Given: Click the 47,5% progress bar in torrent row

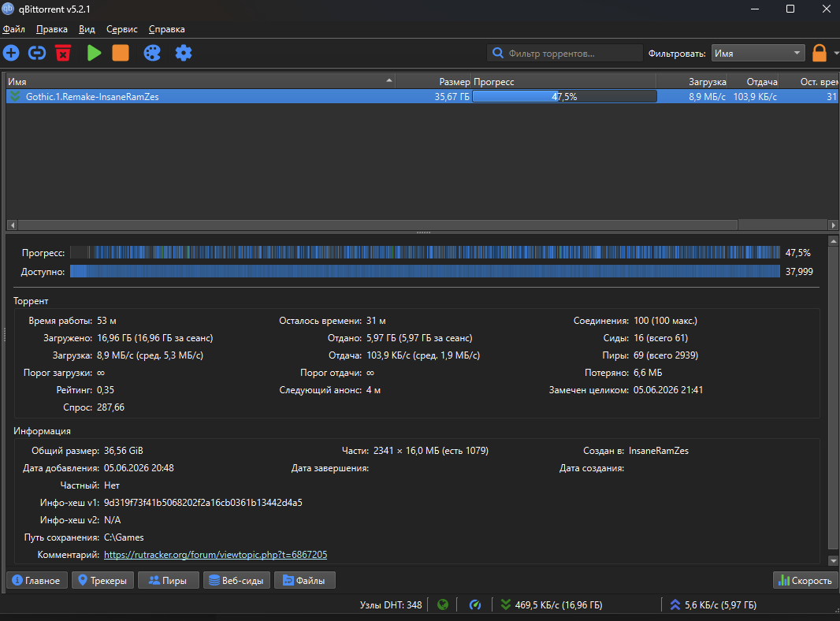Looking at the screenshot, I should (565, 96).
